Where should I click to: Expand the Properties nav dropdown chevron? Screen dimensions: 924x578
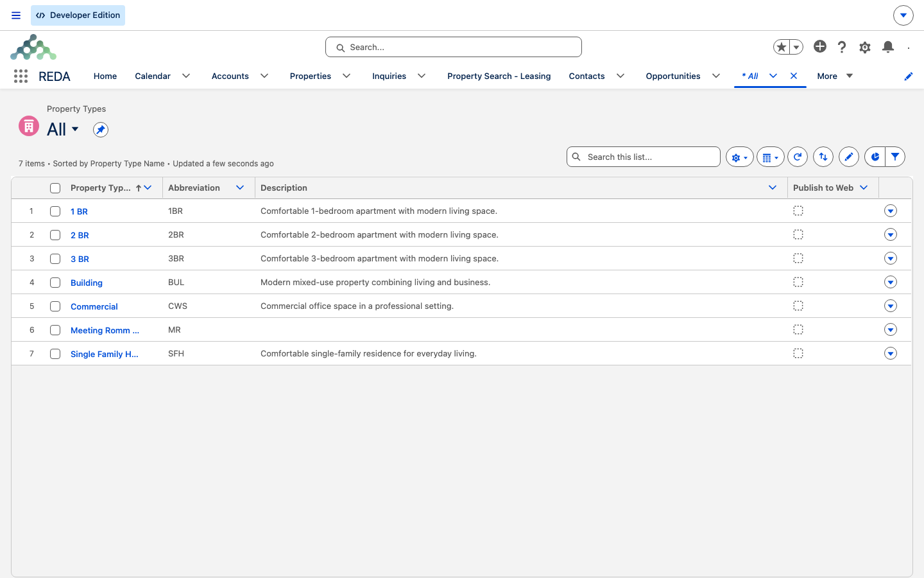pos(346,76)
